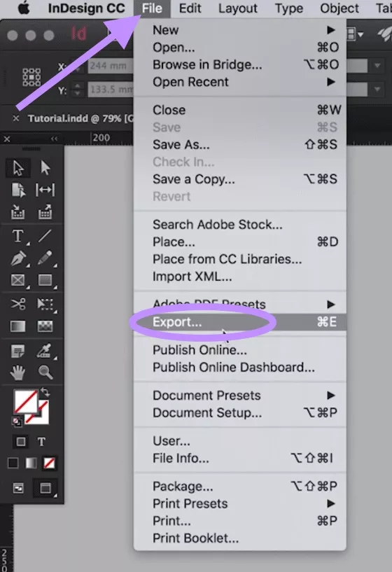392x572 pixels.
Task: Select the Pencil tool
Action: tap(45, 258)
